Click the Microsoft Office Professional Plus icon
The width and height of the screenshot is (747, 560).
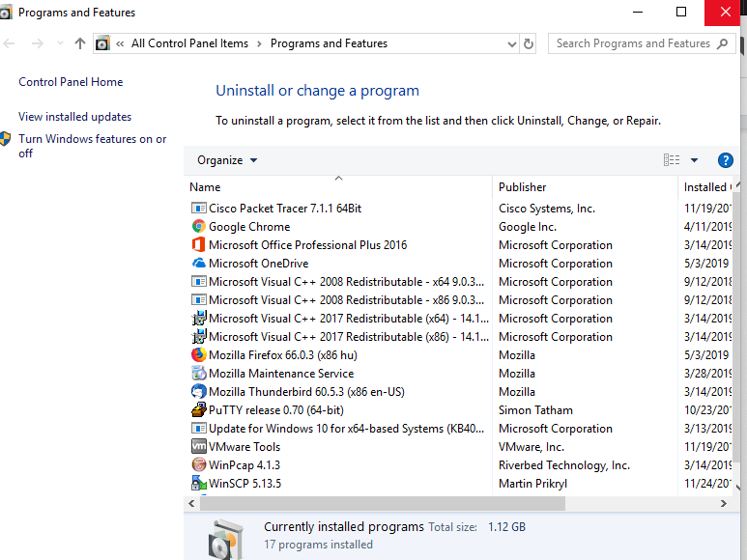[199, 245]
